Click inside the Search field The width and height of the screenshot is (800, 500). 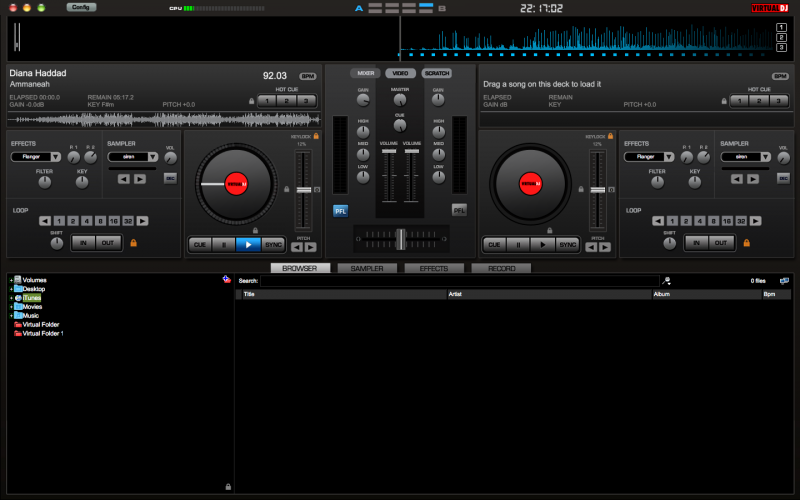pyautogui.click(x=460, y=281)
